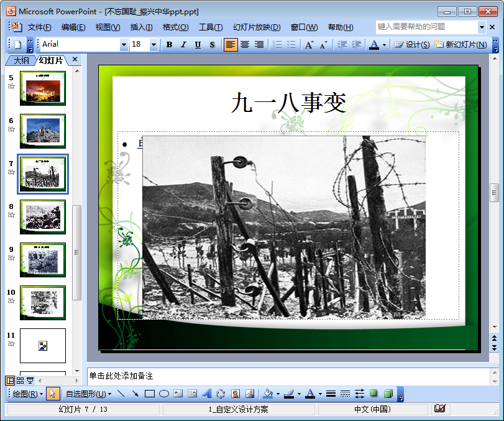Open the 视图(V) menu
Image resolution: width=504 pixels, height=421 pixels.
pyautogui.click(x=108, y=27)
